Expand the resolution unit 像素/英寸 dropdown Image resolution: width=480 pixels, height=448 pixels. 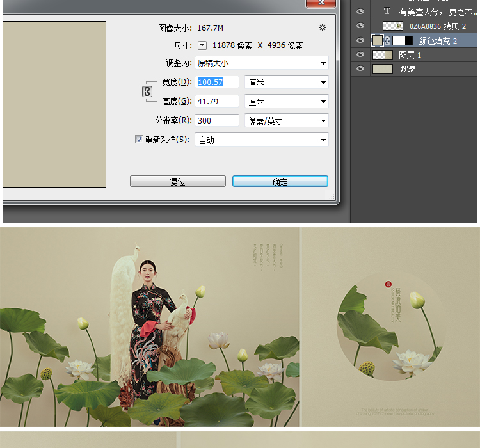pyautogui.click(x=286, y=120)
